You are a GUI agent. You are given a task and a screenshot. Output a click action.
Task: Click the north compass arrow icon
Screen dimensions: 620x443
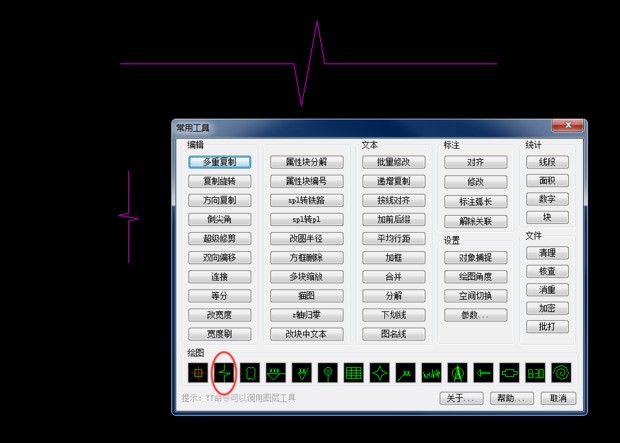click(x=457, y=373)
